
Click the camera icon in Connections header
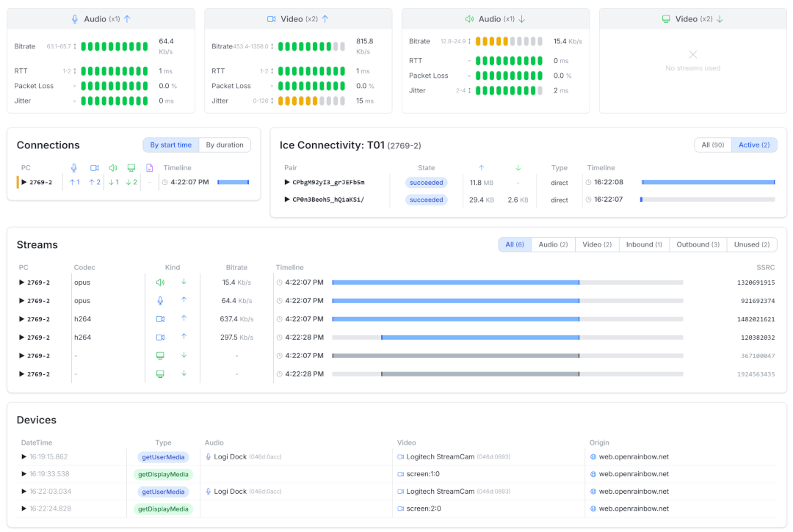(x=94, y=168)
